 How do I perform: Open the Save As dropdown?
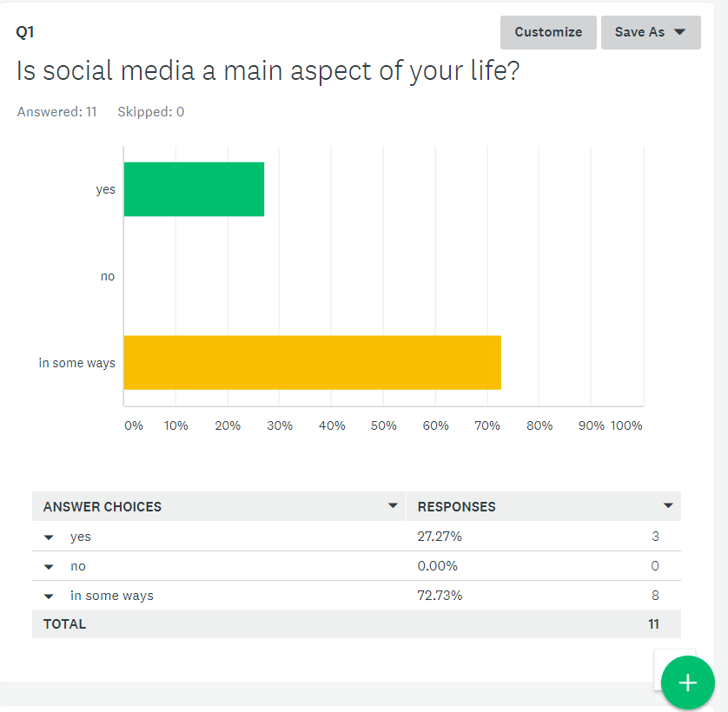(x=650, y=32)
